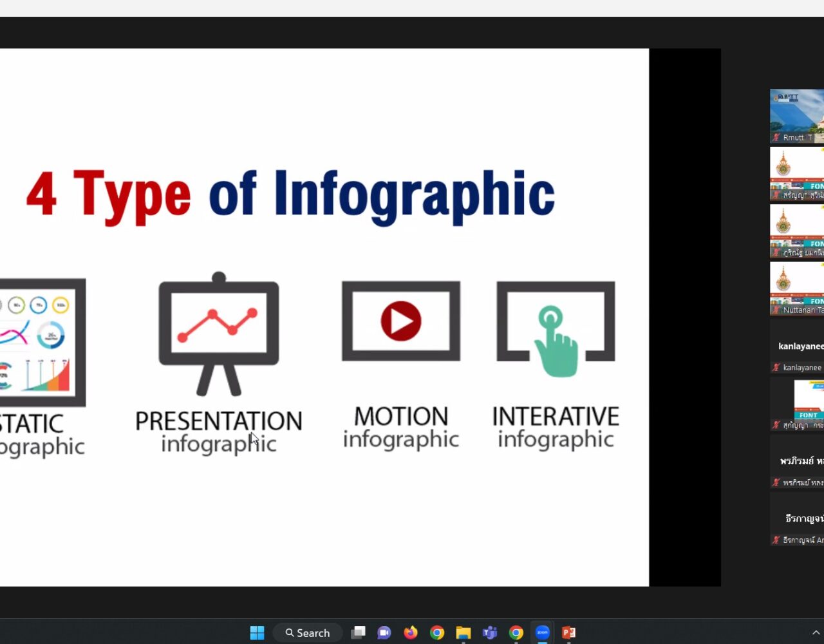The height and width of the screenshot is (644, 824).
Task: Open the purple Chat app on taskbar
Action: click(384, 632)
